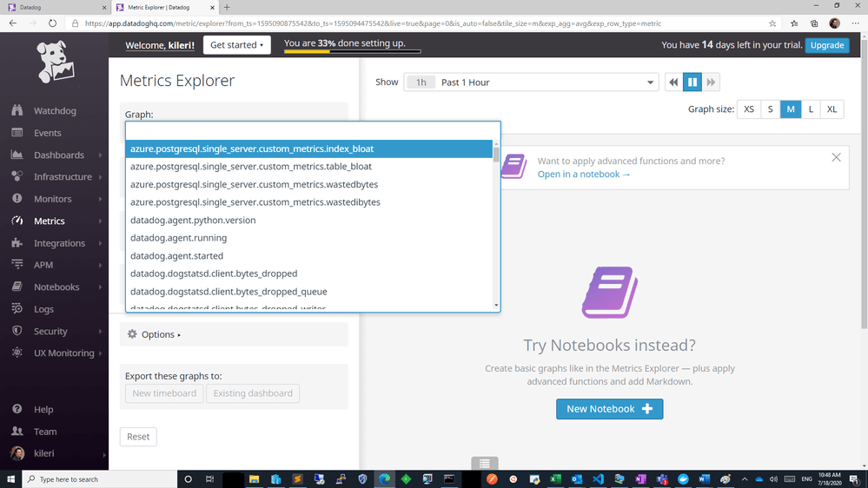This screenshot has width=868, height=488.
Task: Open the Watchdog binoculars icon
Action: [x=17, y=110]
